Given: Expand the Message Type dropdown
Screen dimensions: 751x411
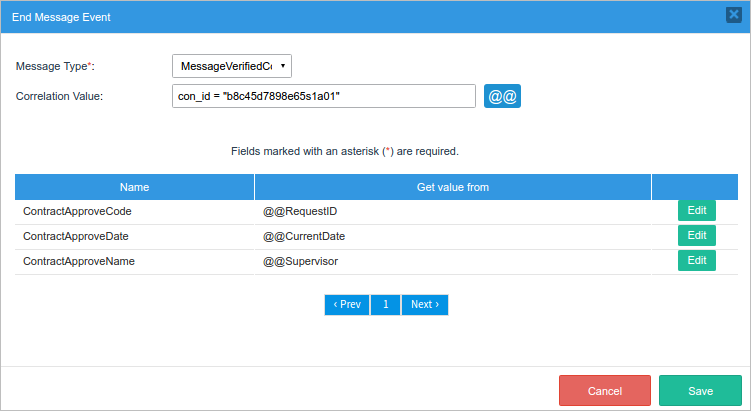Looking at the screenshot, I should point(232,66).
